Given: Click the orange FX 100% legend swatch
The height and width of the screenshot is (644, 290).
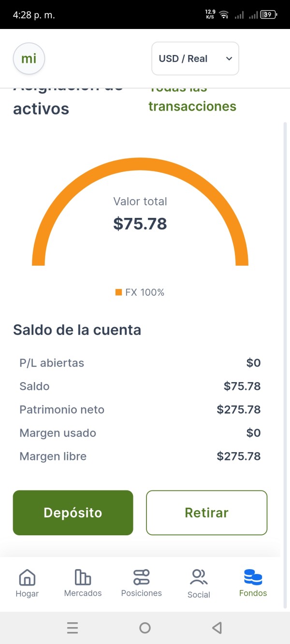Looking at the screenshot, I should pyautogui.click(x=118, y=292).
